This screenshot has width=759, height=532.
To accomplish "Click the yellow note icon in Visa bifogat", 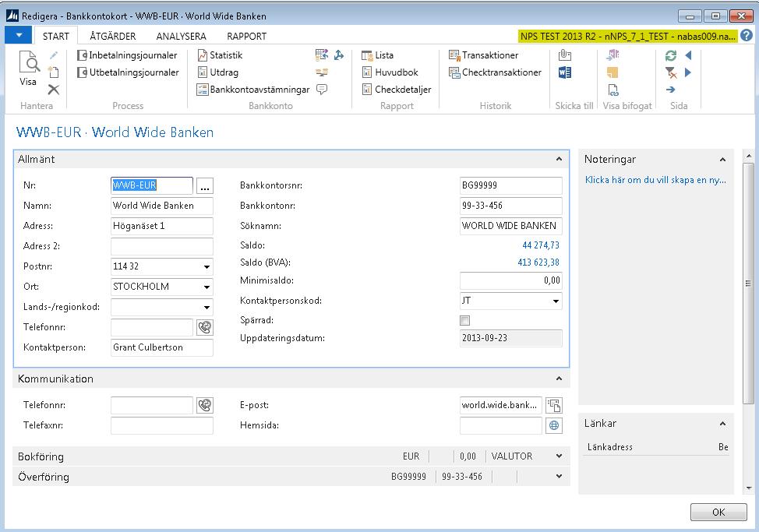I will pos(612,72).
